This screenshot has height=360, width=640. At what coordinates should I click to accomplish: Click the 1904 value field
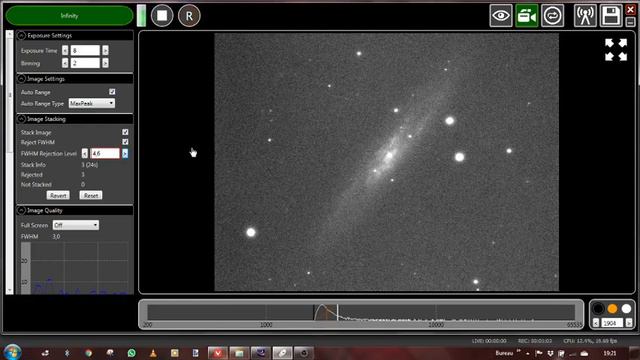point(612,323)
